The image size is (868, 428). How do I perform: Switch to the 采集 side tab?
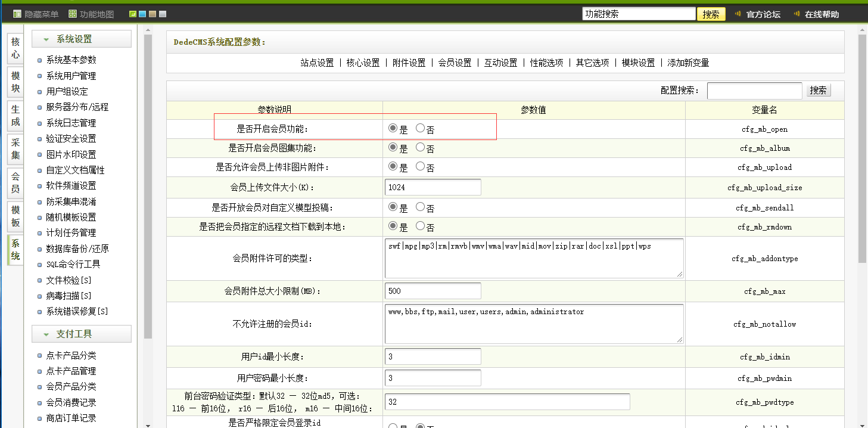click(x=15, y=149)
